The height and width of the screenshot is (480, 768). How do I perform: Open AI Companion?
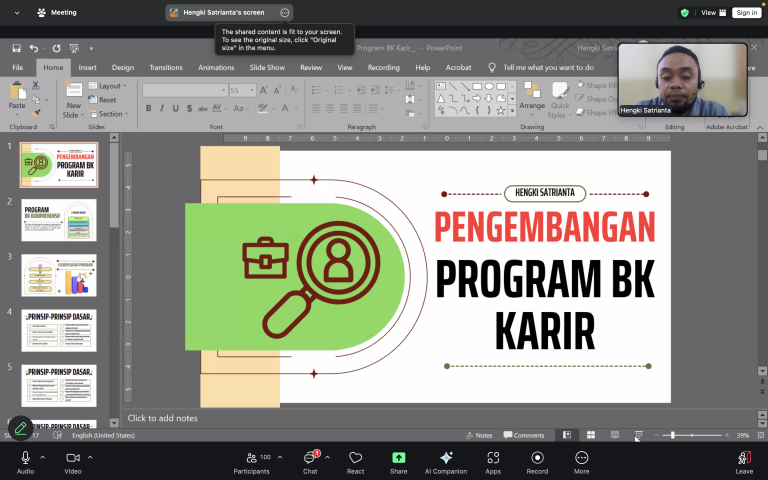point(446,462)
